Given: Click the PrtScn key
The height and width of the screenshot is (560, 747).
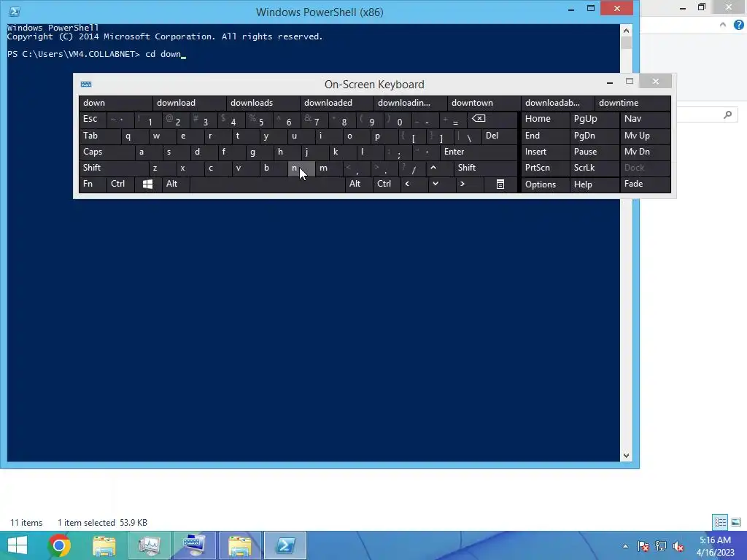Looking at the screenshot, I should 546,168.
